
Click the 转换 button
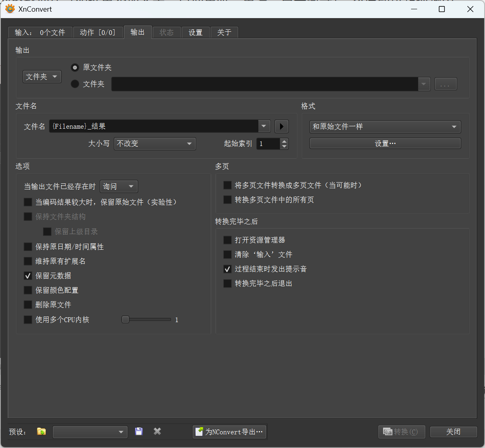(402, 432)
